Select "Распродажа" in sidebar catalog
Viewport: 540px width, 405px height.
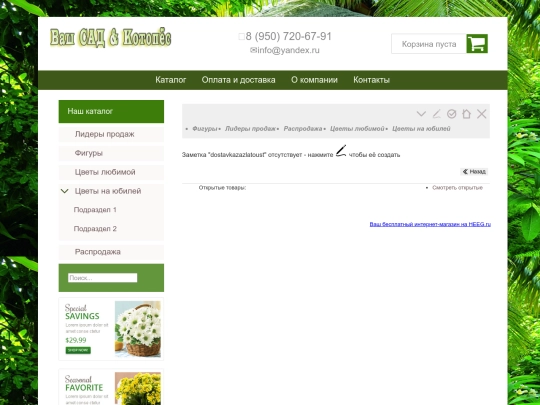pos(111,252)
